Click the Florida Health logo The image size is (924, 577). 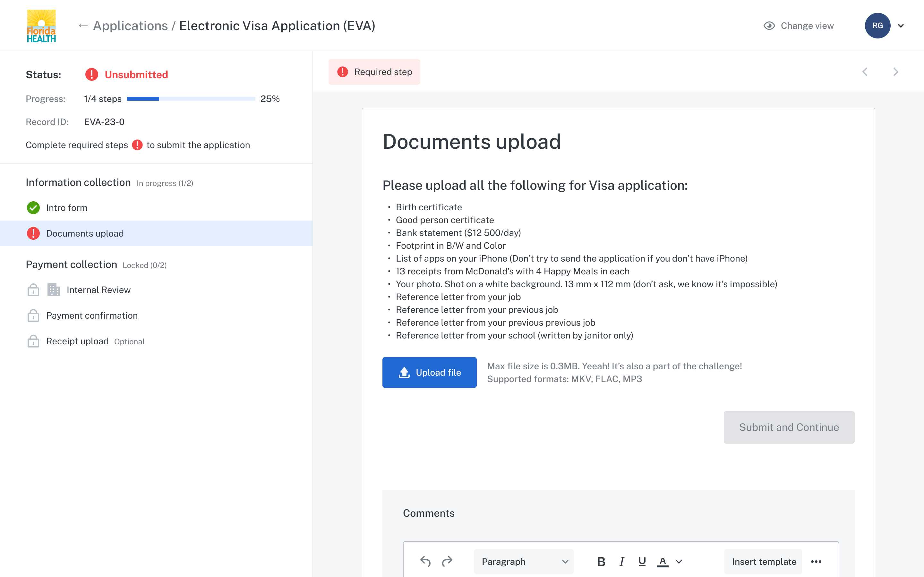click(41, 26)
